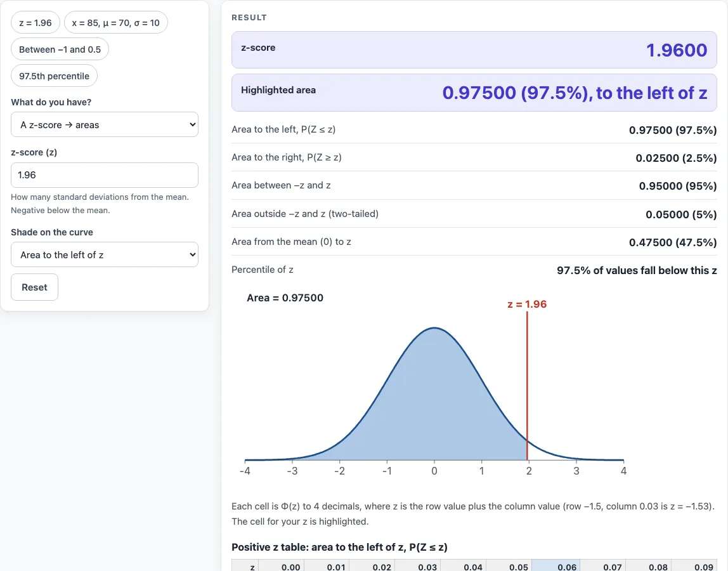Click the 'Area = 0.97500' chart label
The height and width of the screenshot is (571, 728).
click(x=285, y=298)
